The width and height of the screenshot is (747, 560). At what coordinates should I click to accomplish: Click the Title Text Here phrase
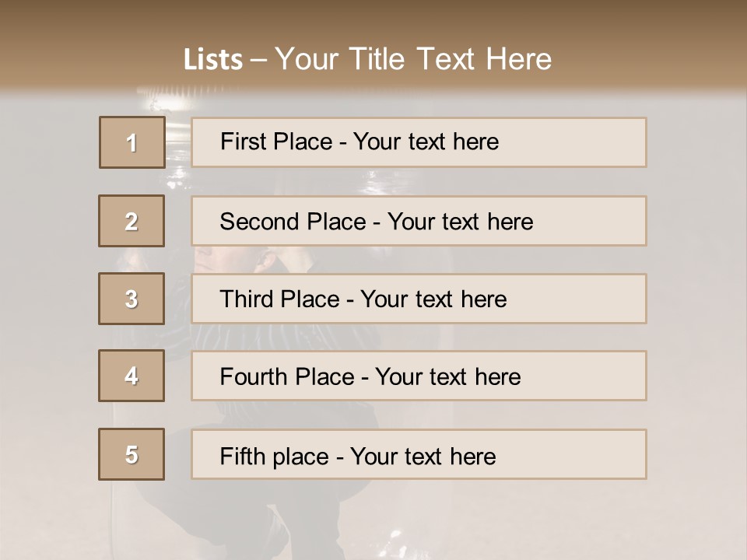pos(451,59)
